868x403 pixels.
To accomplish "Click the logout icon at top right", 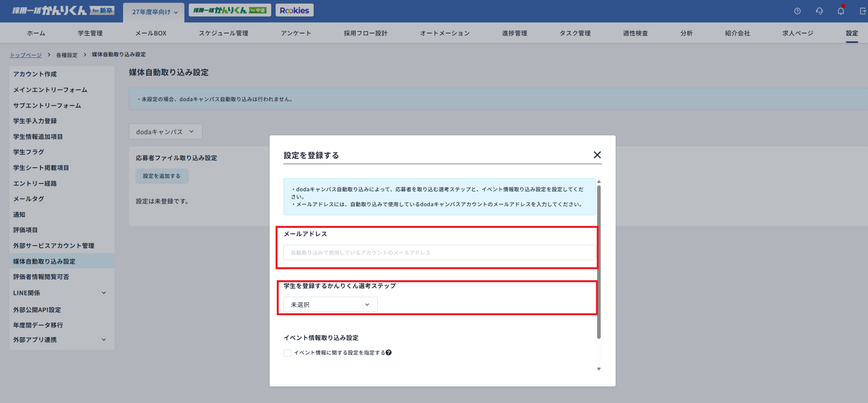I will click(x=862, y=11).
